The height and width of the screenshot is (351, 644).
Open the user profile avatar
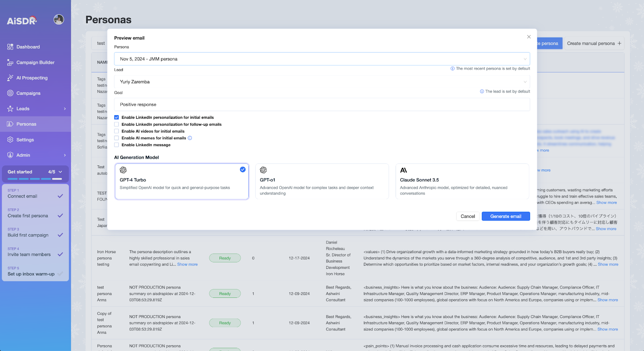click(x=59, y=19)
